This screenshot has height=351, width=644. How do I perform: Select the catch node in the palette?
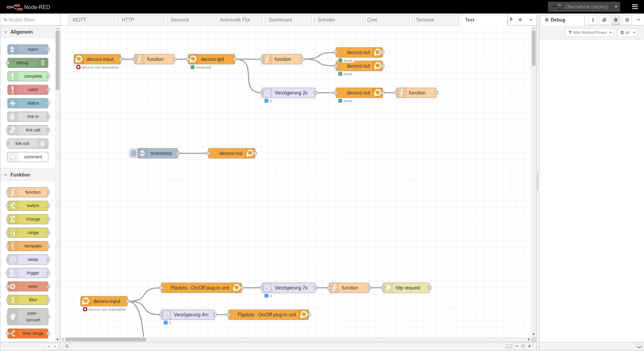pyautogui.click(x=28, y=90)
